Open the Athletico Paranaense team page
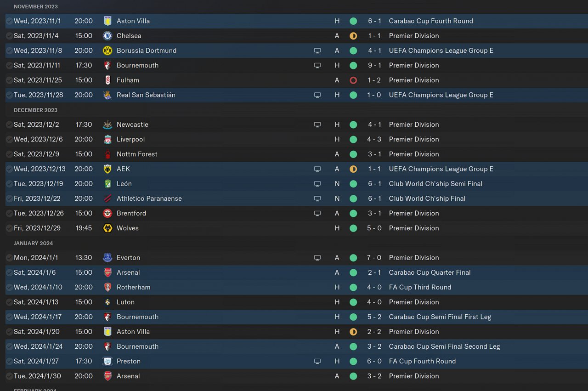The image size is (588, 391). pyautogui.click(x=149, y=198)
